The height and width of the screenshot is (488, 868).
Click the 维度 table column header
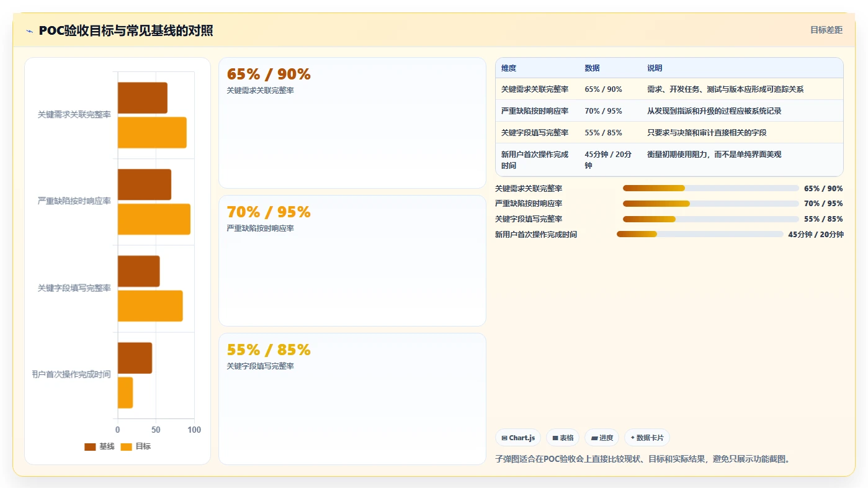(x=509, y=68)
